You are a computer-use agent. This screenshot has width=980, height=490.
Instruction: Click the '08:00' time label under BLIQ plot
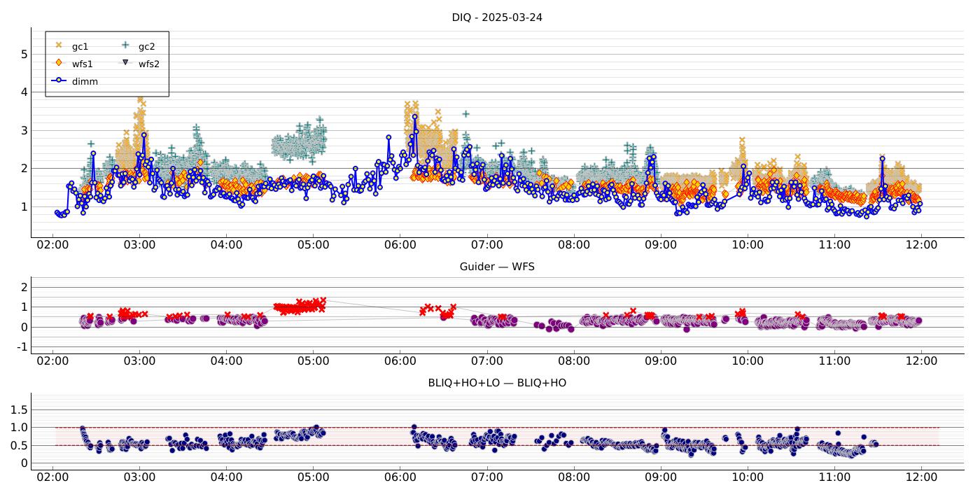pos(574,477)
